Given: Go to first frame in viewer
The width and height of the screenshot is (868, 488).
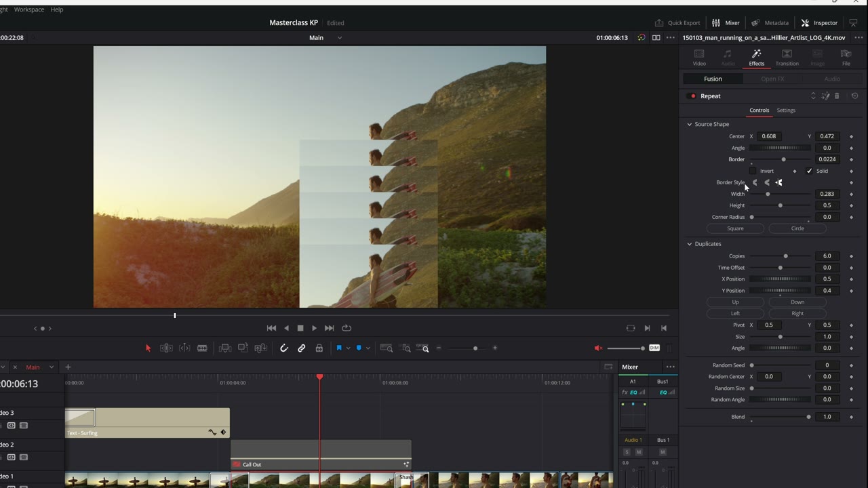Looking at the screenshot, I should tap(271, 328).
